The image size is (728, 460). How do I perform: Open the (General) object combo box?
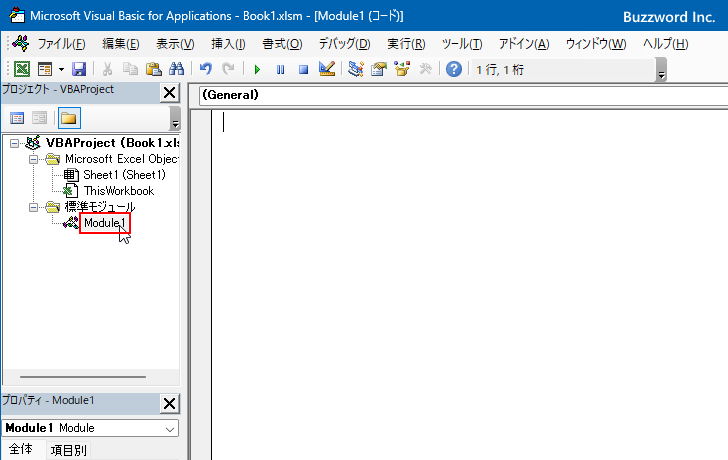463,95
